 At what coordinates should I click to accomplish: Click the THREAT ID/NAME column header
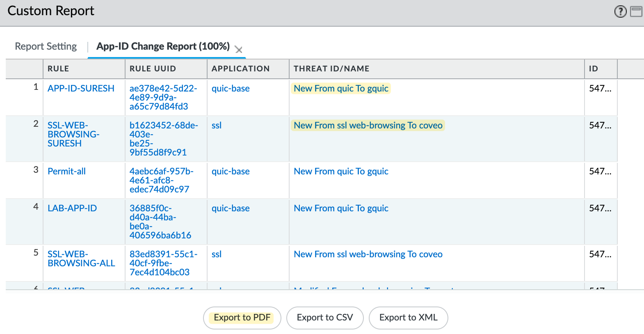click(437, 69)
